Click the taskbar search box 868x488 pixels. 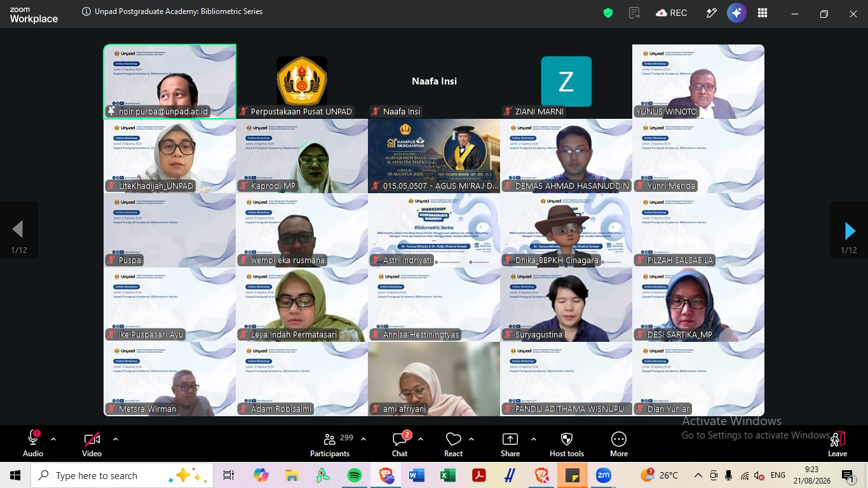[x=122, y=475]
